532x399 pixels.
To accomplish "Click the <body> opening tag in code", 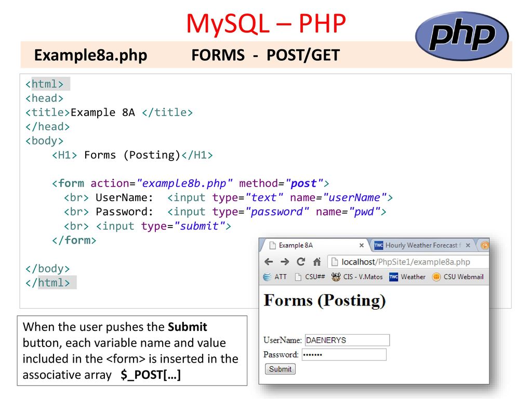I will pos(45,141).
